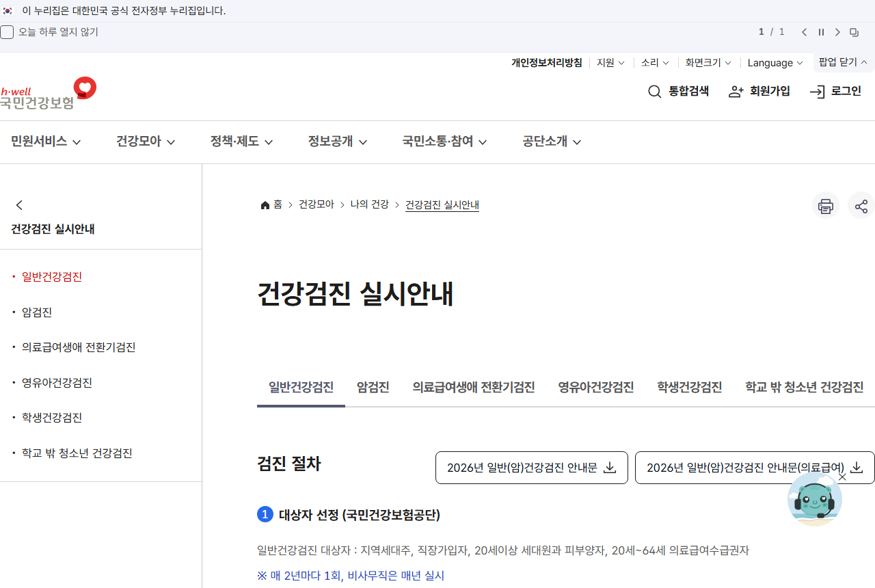Screen dimensions: 875x588
Task: Click the home icon in breadcrumb
Action: click(x=265, y=205)
